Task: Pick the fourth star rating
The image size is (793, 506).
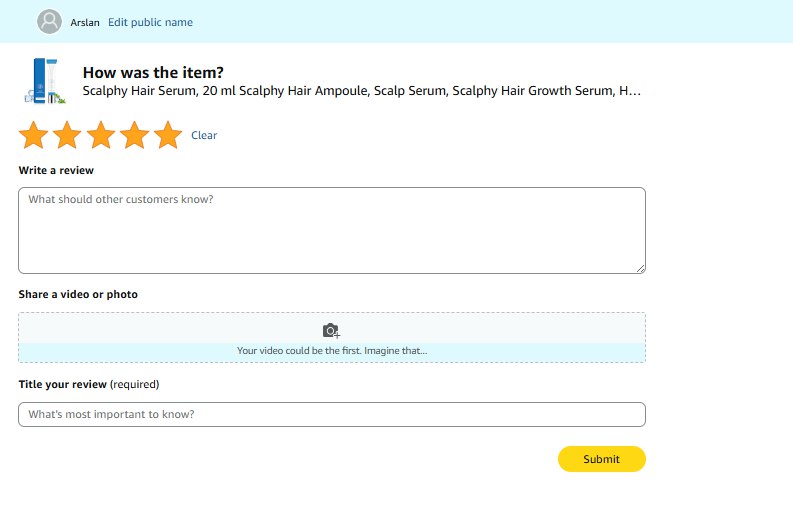Action: (134, 136)
